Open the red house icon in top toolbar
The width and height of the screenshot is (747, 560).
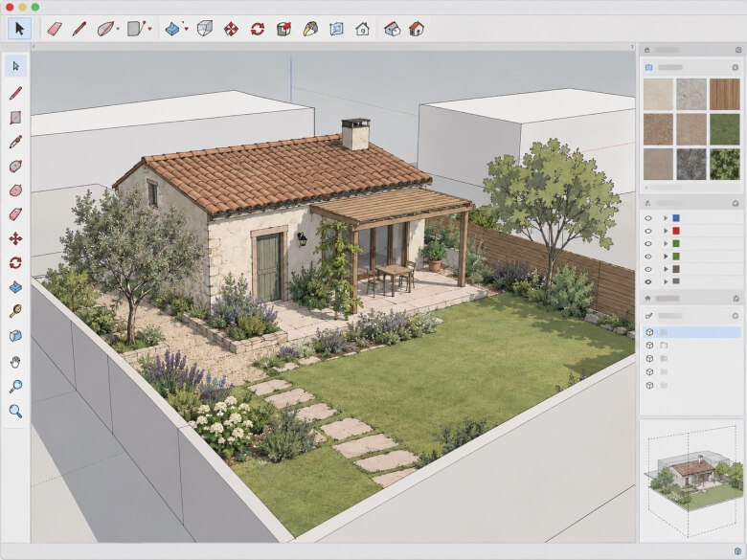(417, 29)
